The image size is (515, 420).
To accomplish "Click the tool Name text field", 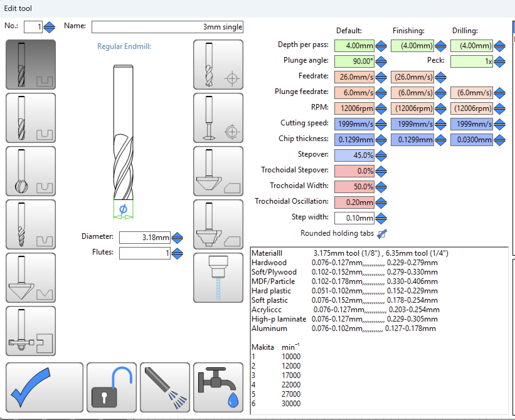I will tap(167, 27).
